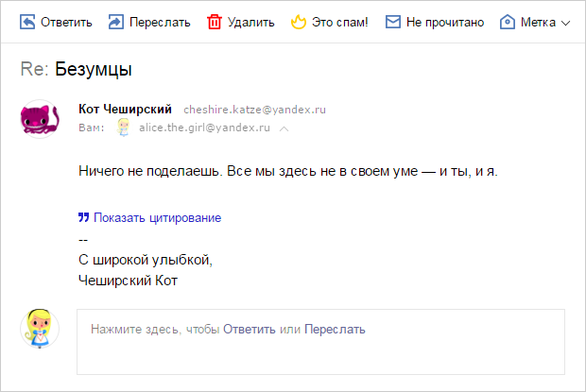Collapse recipient details chevron after alice address
Screen dimensions: 586x392
tap(284, 128)
